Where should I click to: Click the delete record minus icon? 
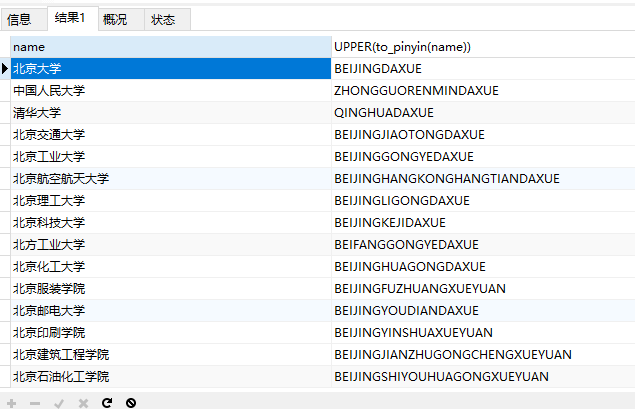click(x=35, y=403)
